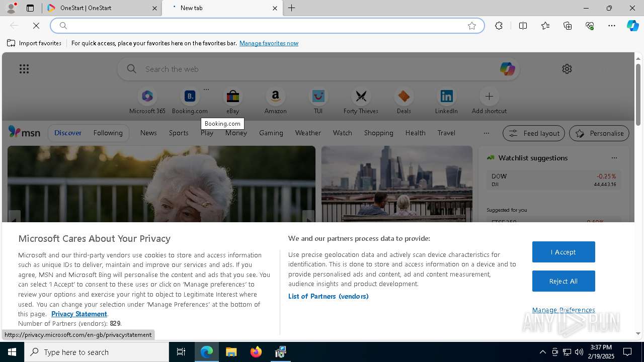Screen dimensions: 644x362
Task: Select the Discover feed tab
Action: [68, 133]
